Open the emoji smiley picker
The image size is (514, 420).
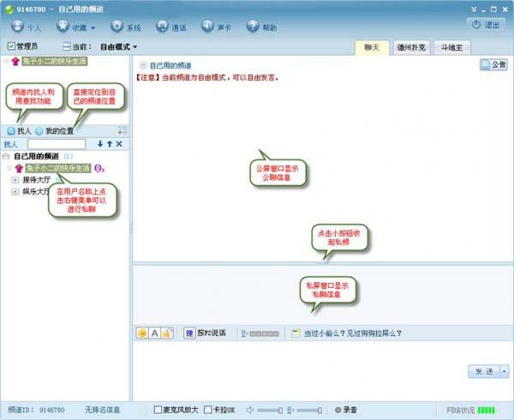tap(142, 333)
